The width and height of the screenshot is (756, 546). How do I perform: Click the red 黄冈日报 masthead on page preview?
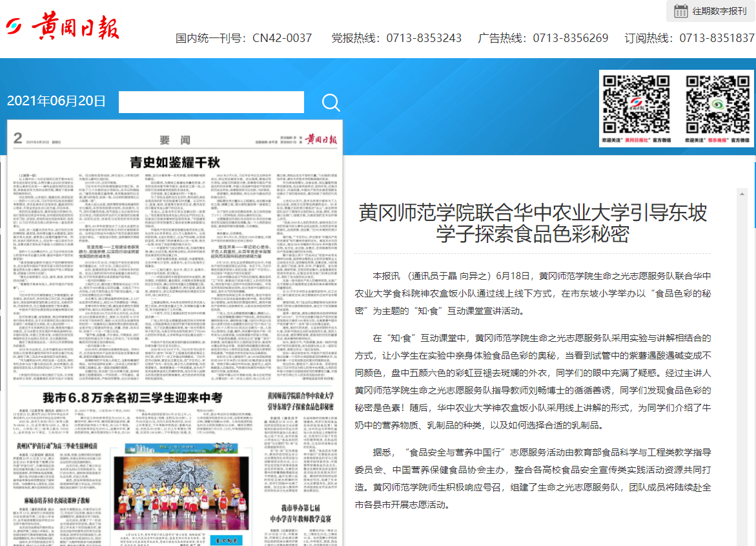pos(322,138)
